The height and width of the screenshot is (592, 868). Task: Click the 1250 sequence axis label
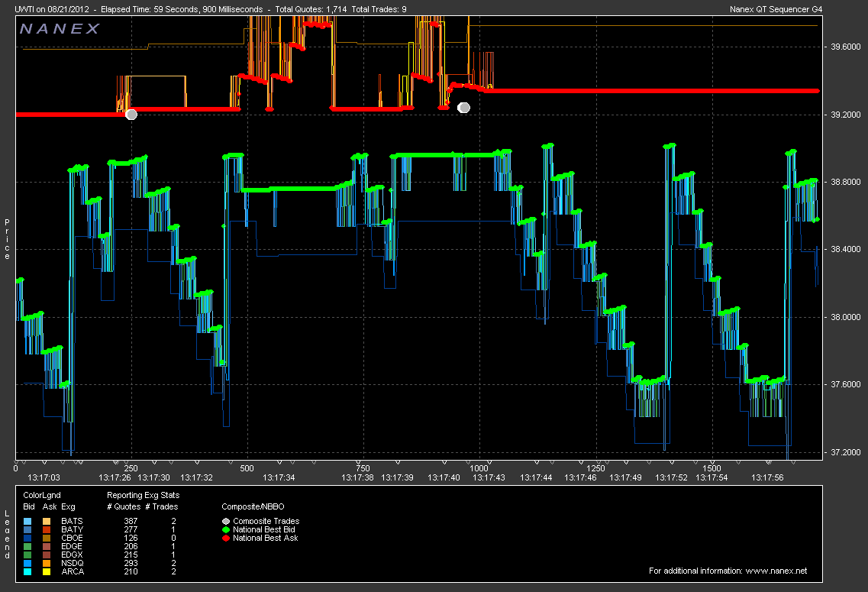tap(595, 468)
